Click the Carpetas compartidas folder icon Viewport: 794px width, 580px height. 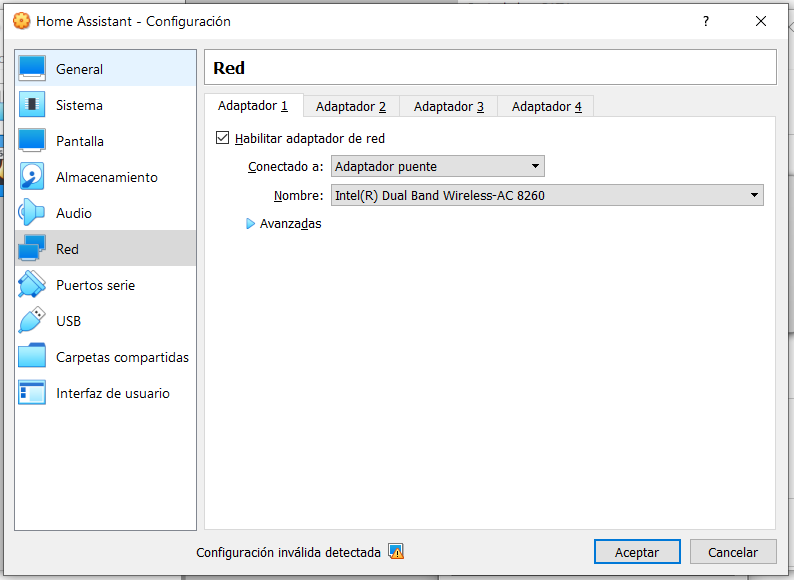[32, 357]
